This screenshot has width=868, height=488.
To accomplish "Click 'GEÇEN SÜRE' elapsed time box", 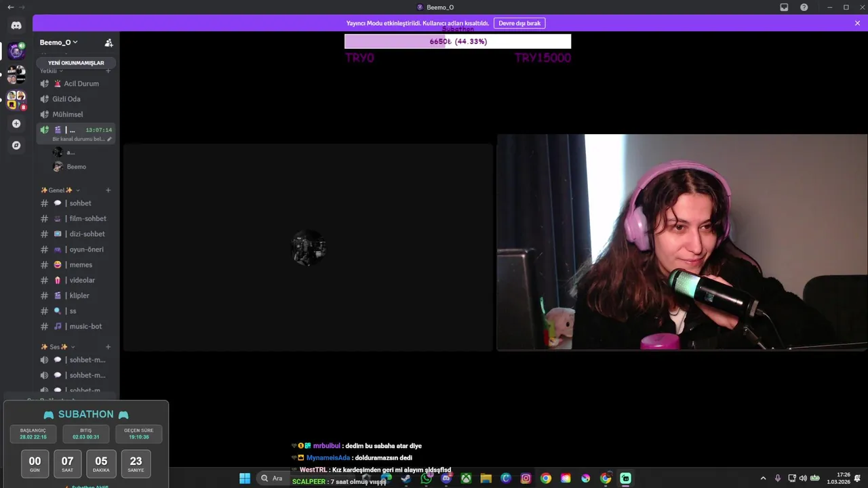I will pos(138,434).
